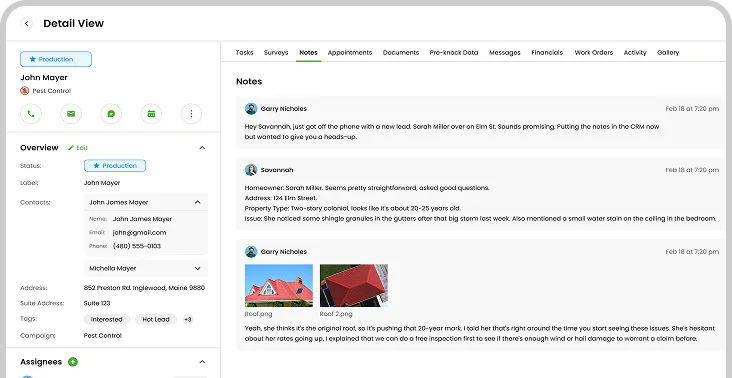Open the Financials tab

(547, 53)
